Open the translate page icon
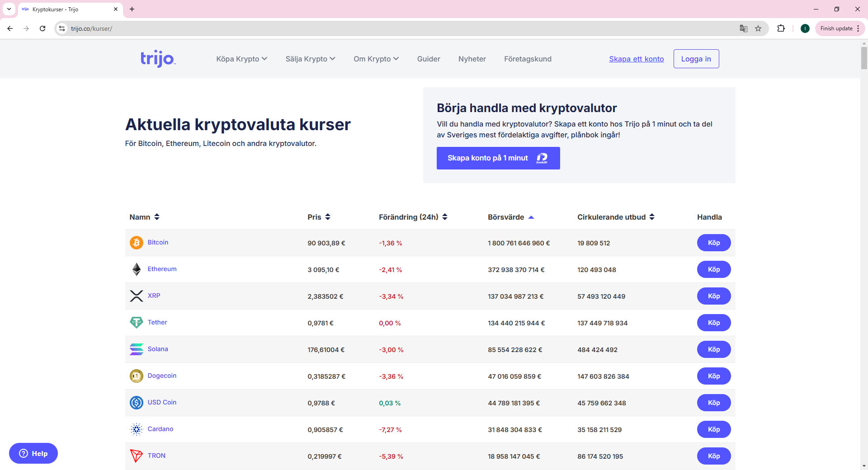 [x=743, y=28]
